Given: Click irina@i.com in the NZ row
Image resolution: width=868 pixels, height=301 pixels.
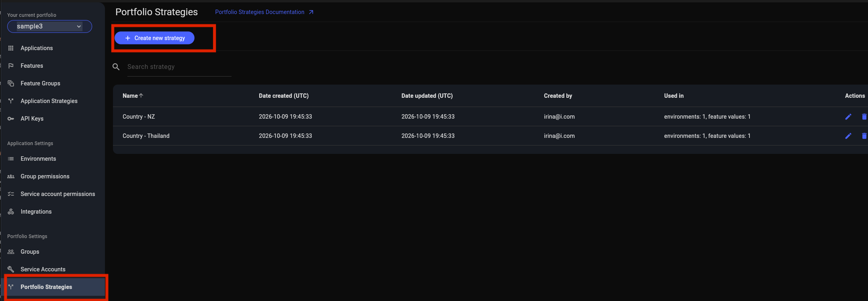Looking at the screenshot, I should (559, 117).
